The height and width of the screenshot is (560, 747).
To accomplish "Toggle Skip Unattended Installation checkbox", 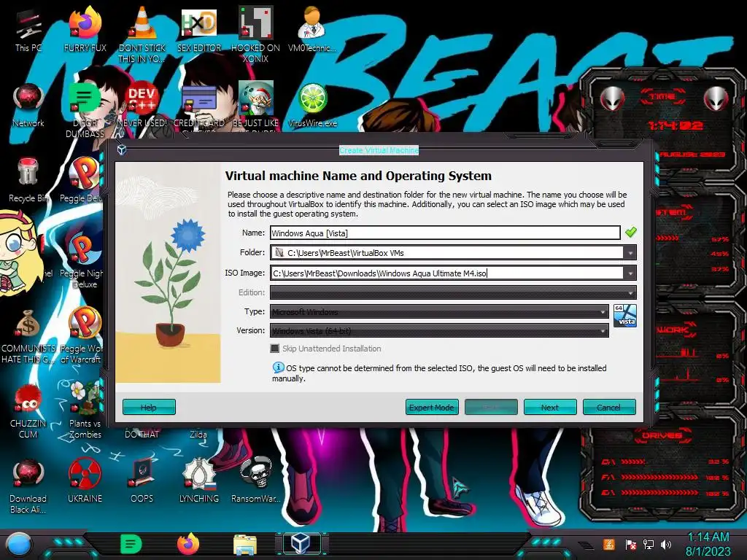I will pyautogui.click(x=275, y=349).
